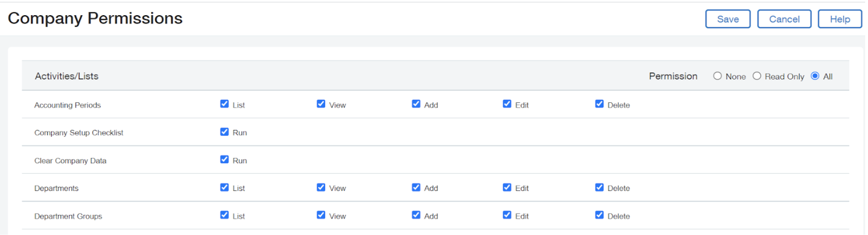Toggle Edit checkbox for Departments
This screenshot has width=868, height=235.
(507, 187)
